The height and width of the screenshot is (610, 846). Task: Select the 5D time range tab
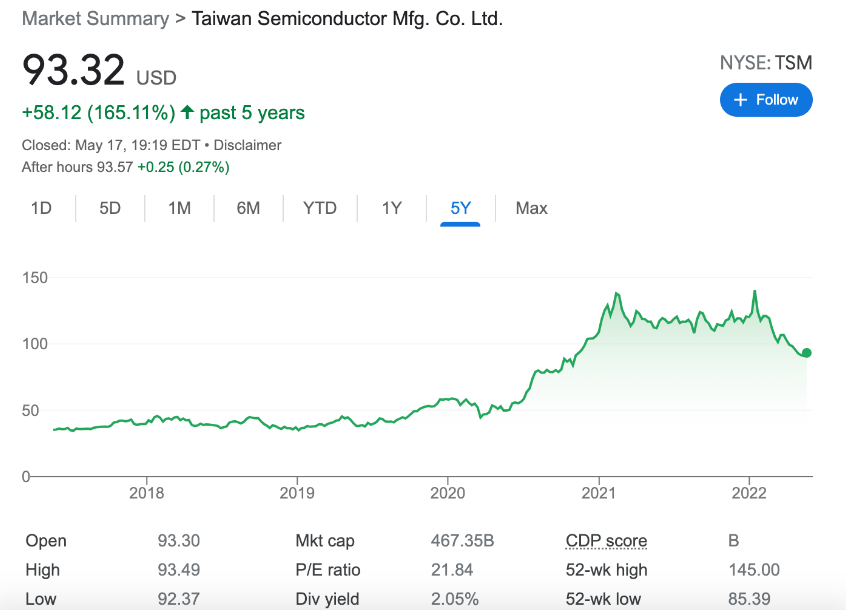(x=110, y=208)
